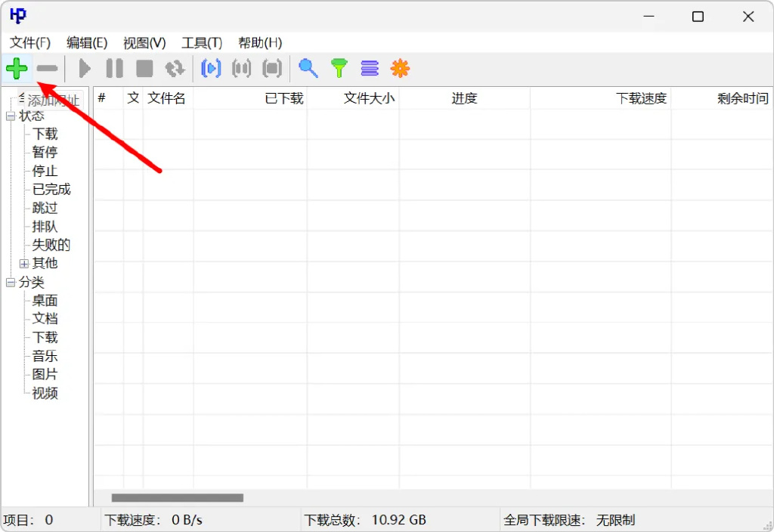
Task: Expand the 其他 tree node
Action: [24, 264]
